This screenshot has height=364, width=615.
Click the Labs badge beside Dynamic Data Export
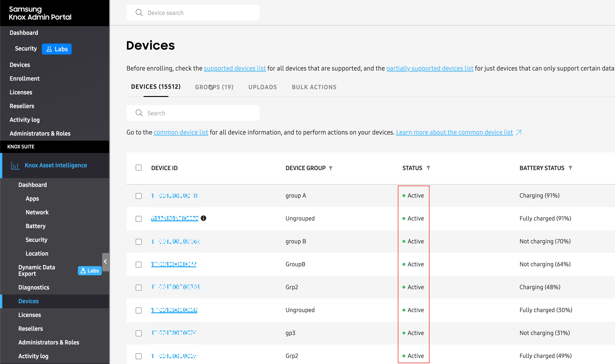[90, 271]
